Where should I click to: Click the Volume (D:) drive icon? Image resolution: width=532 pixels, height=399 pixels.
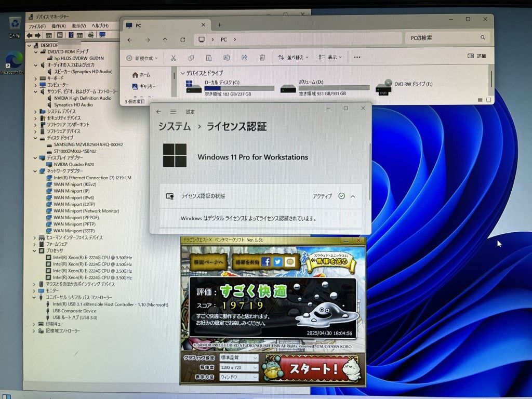pyautogui.click(x=288, y=88)
